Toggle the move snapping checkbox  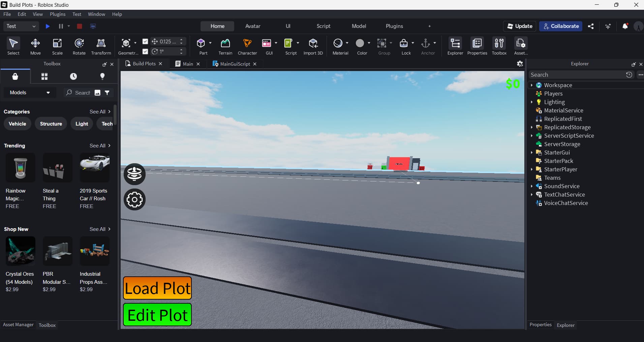pos(145,41)
